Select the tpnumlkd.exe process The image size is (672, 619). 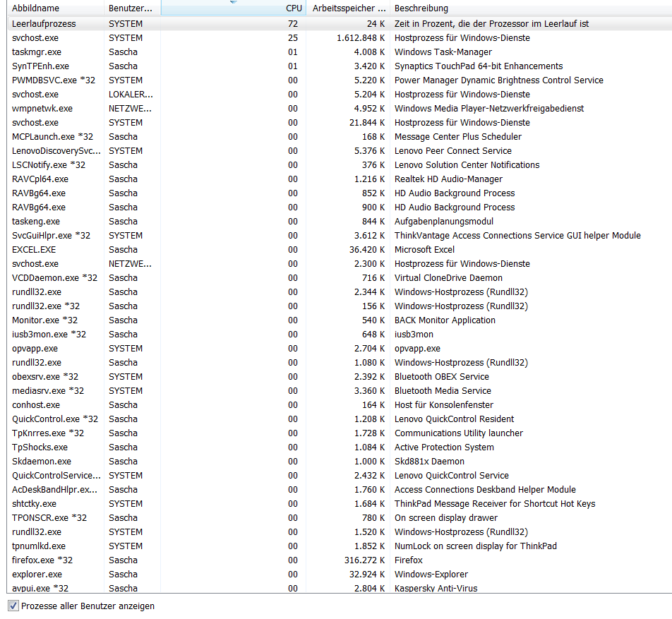(340, 546)
